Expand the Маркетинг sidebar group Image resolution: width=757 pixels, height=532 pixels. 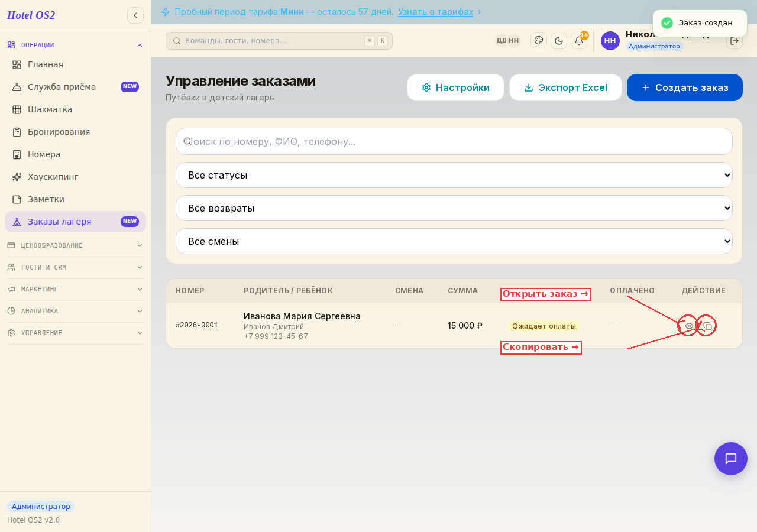click(75, 289)
